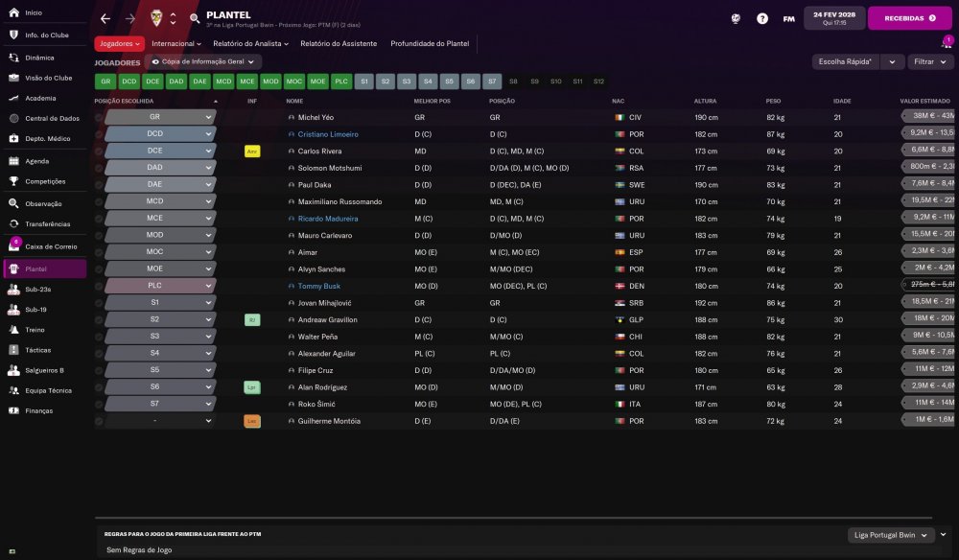This screenshot has width=959, height=560.
Task: Click the club crest badge
Action: click(156, 18)
